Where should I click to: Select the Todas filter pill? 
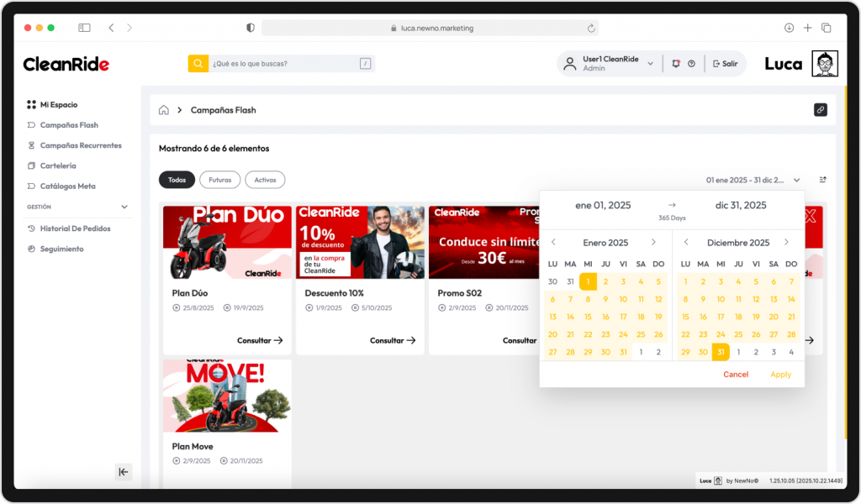click(177, 180)
